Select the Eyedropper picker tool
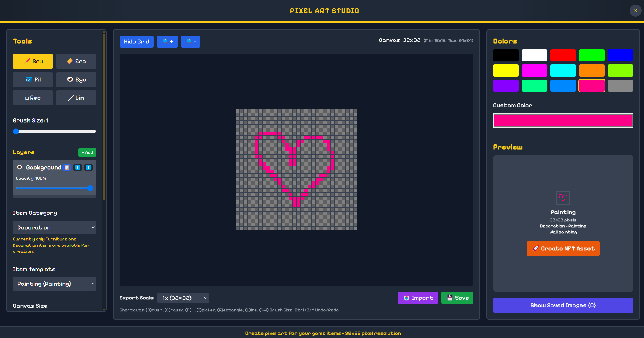 (x=76, y=80)
